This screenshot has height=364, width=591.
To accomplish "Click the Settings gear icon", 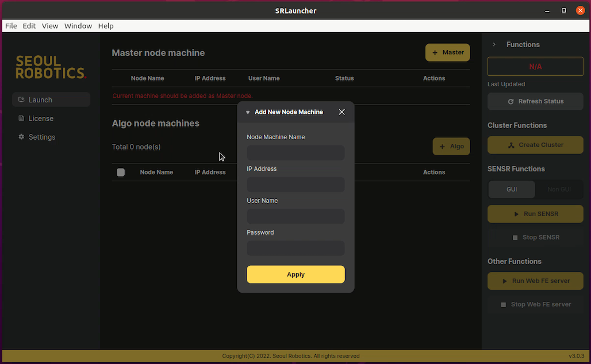I will click(21, 137).
